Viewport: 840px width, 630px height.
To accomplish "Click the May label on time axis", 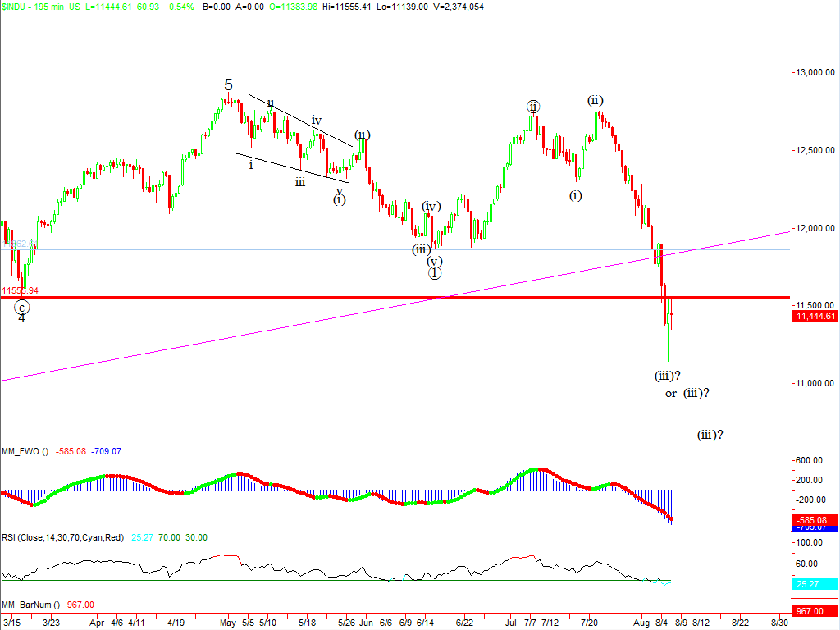I will (228, 623).
